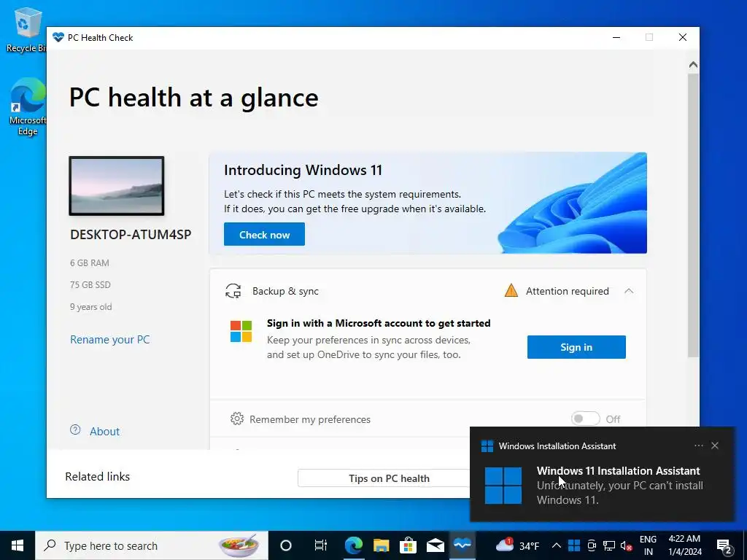Select the Microsoft Edge desktop shortcut
This screenshot has width=747, height=560.
pyautogui.click(x=27, y=107)
